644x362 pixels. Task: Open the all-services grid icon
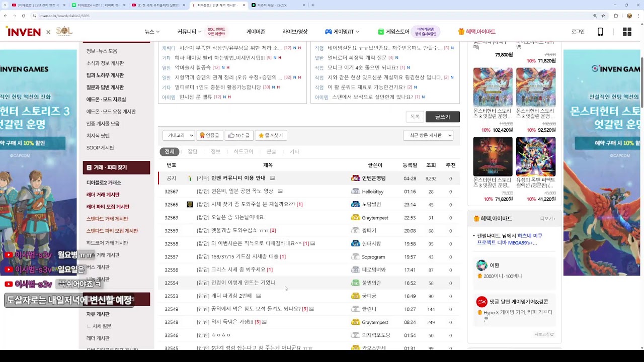click(x=627, y=32)
